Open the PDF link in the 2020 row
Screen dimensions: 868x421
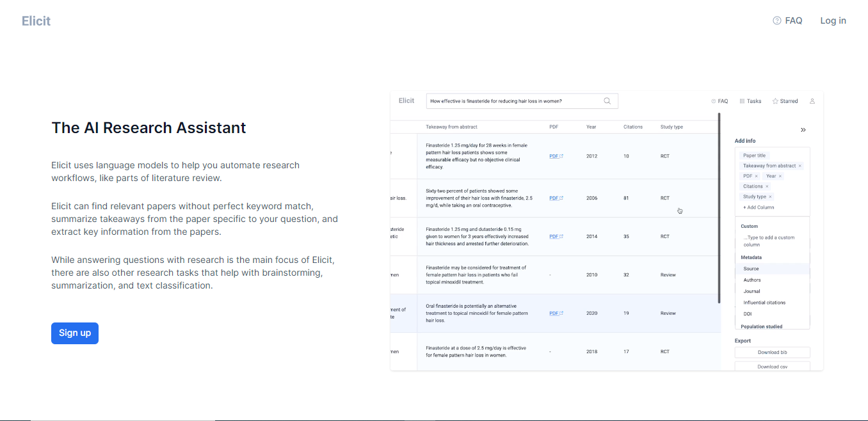click(x=556, y=314)
